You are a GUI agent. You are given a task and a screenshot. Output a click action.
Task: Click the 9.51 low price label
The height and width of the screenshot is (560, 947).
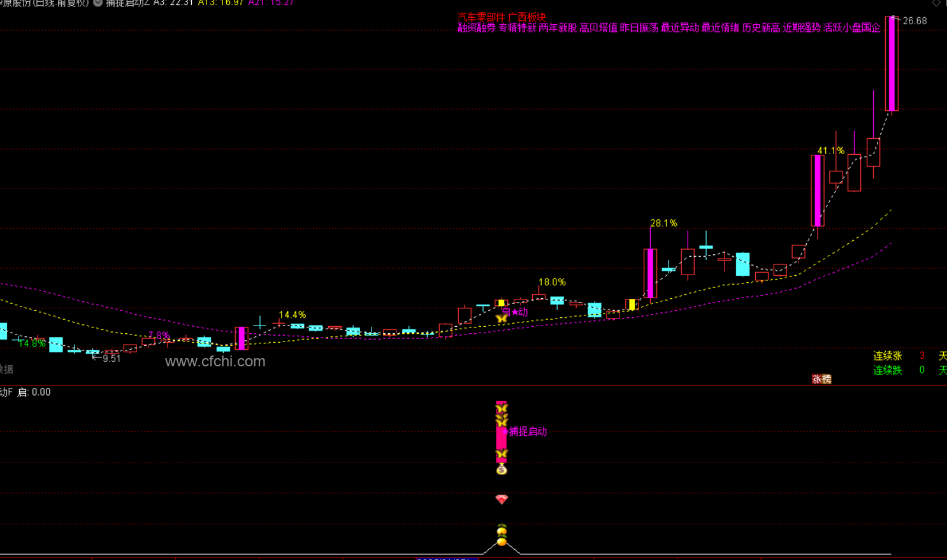pos(112,359)
